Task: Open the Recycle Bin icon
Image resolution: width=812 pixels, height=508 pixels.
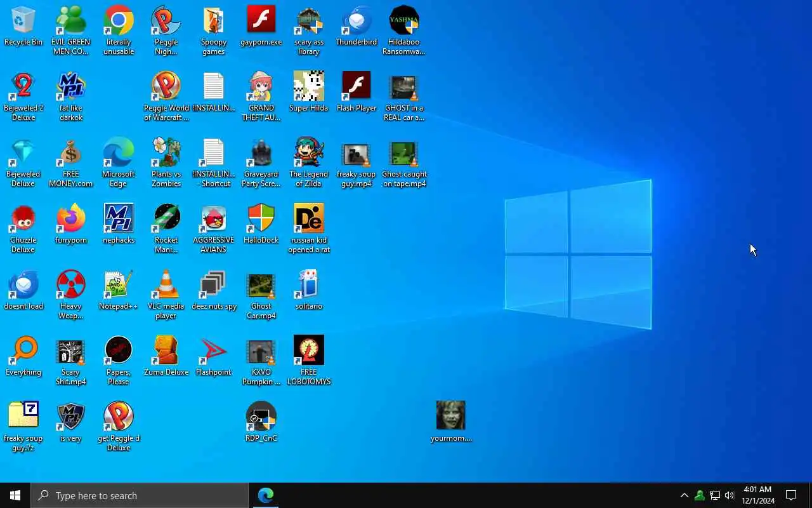Action: click(23, 21)
